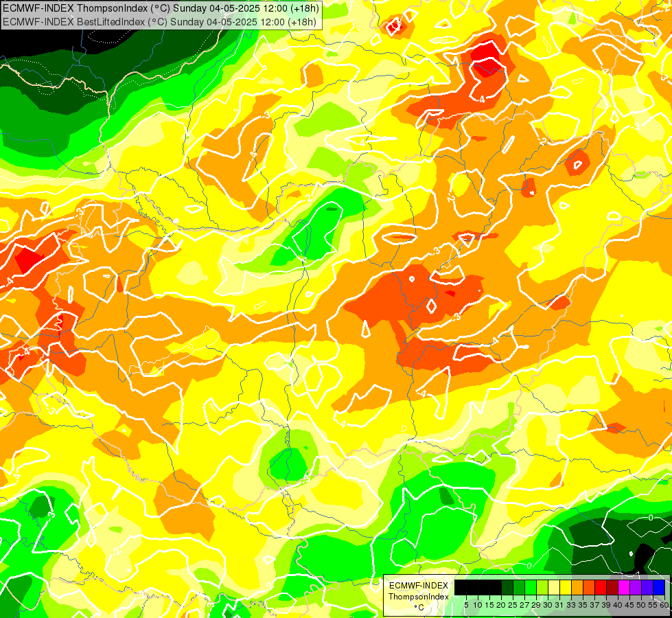Click the legend label 'ThompsonIndex'

[418, 597]
